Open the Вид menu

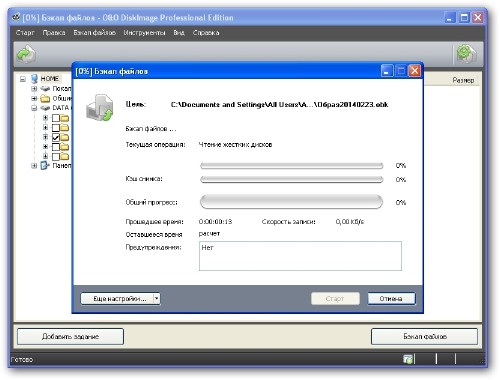coord(179,33)
